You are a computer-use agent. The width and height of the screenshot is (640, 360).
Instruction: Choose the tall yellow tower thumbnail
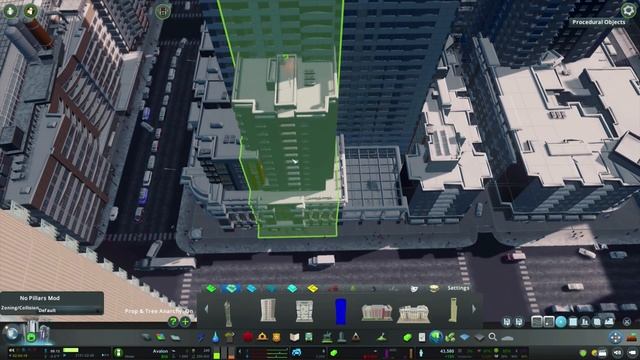pyautogui.click(x=453, y=310)
